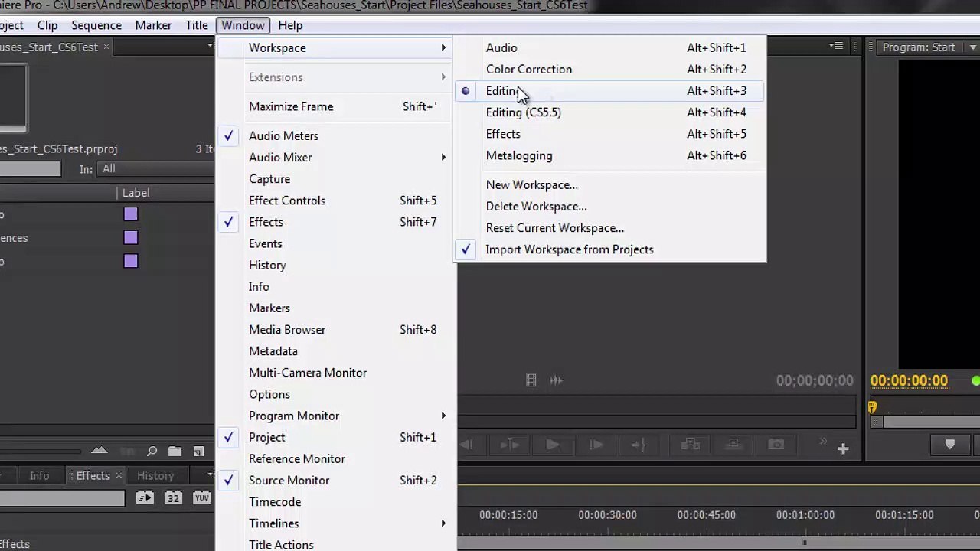The image size is (980, 551).
Task: Close the Seahouses_Start_CS6Test project tab
Action: point(106,47)
